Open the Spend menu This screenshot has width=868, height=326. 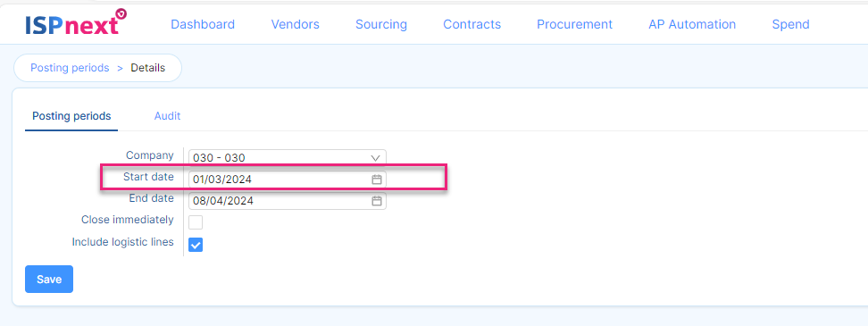[x=790, y=24]
